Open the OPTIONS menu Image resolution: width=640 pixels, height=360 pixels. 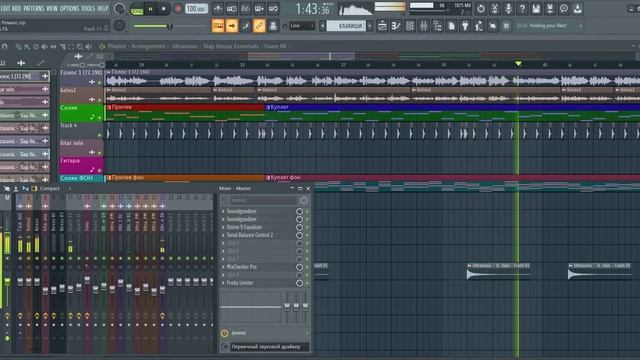click(x=69, y=8)
